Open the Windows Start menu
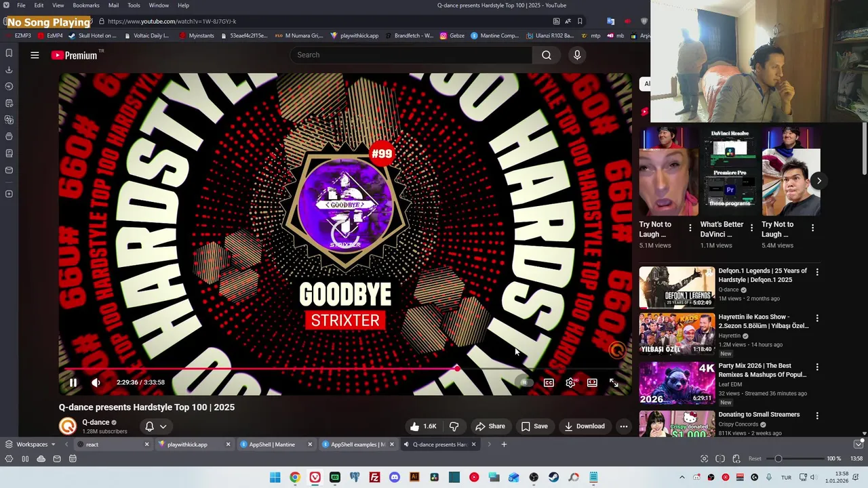 pyautogui.click(x=275, y=478)
